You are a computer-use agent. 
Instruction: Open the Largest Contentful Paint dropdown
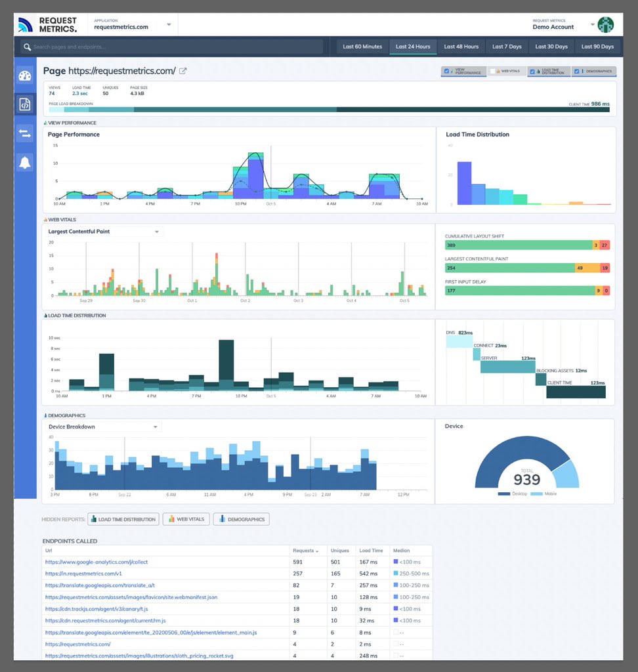tap(104, 232)
